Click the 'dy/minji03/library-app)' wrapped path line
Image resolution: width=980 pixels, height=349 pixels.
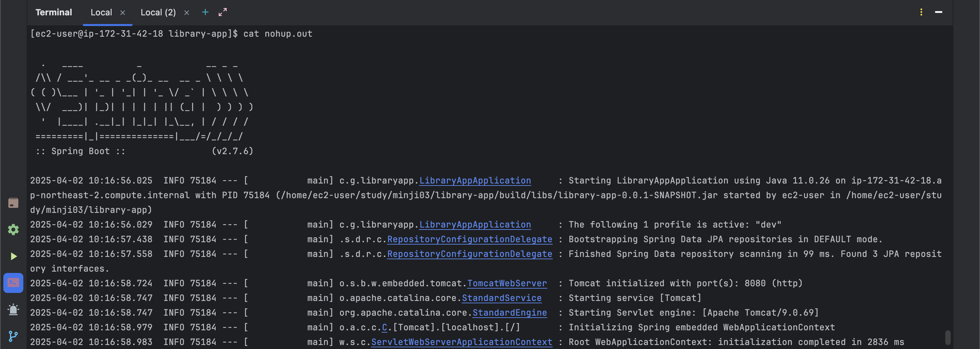click(91, 210)
